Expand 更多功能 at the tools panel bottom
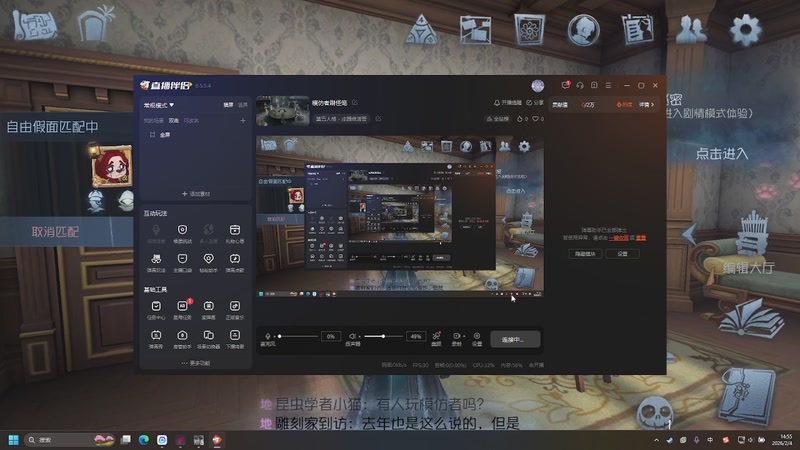The width and height of the screenshot is (800, 450). click(x=196, y=363)
